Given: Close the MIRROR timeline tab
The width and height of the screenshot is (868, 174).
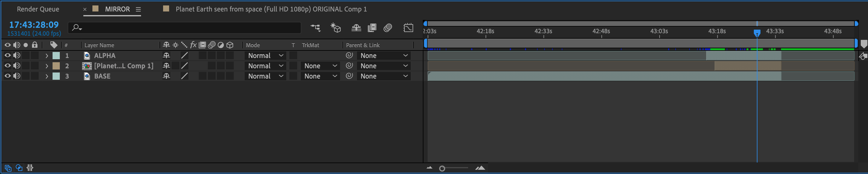Looking at the screenshot, I should (x=85, y=9).
